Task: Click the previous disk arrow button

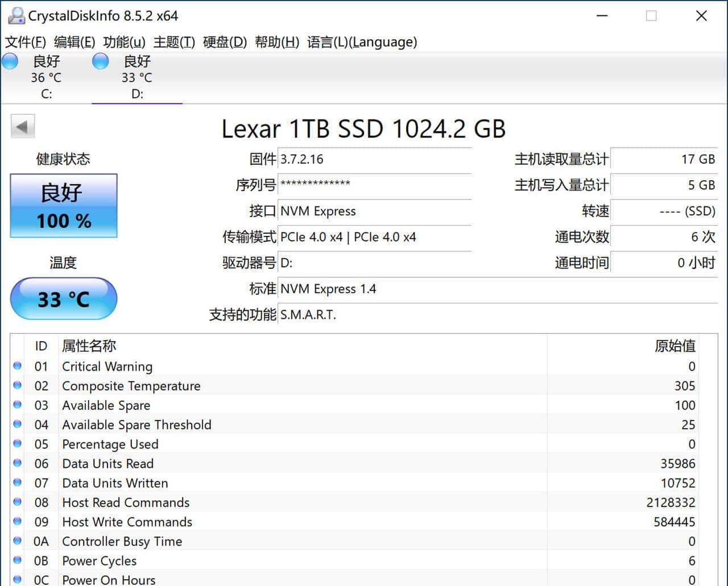Action: pos(23,126)
